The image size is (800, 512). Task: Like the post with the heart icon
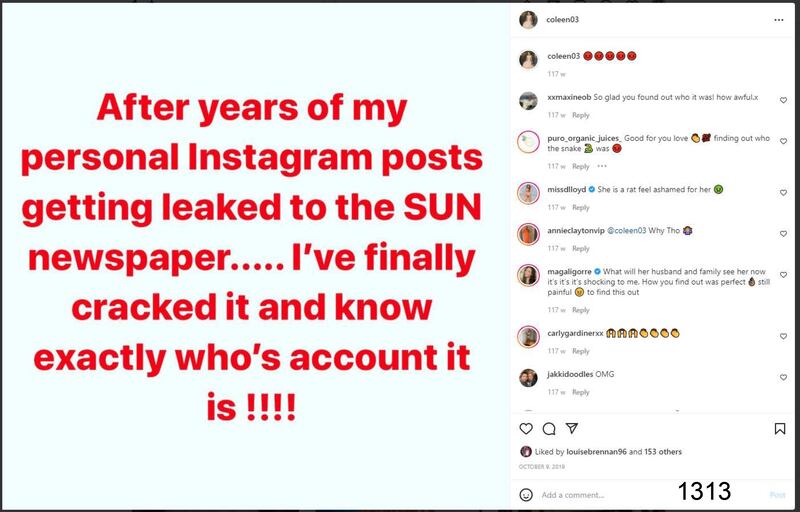tap(526, 429)
